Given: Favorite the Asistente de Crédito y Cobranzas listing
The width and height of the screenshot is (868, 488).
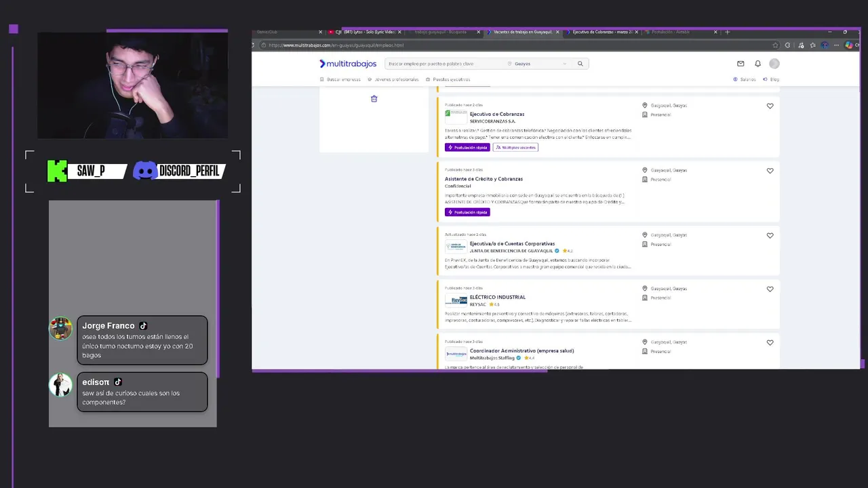Looking at the screenshot, I should click(770, 171).
